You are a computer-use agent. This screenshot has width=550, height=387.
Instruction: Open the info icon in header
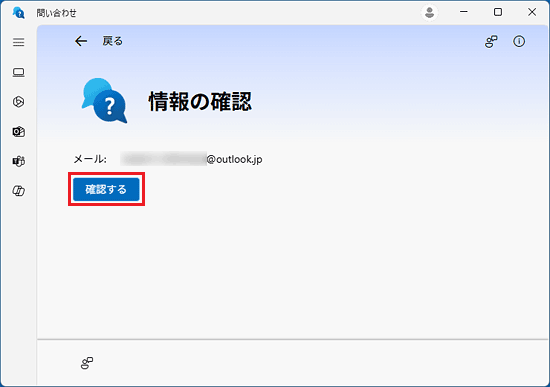[x=519, y=41]
